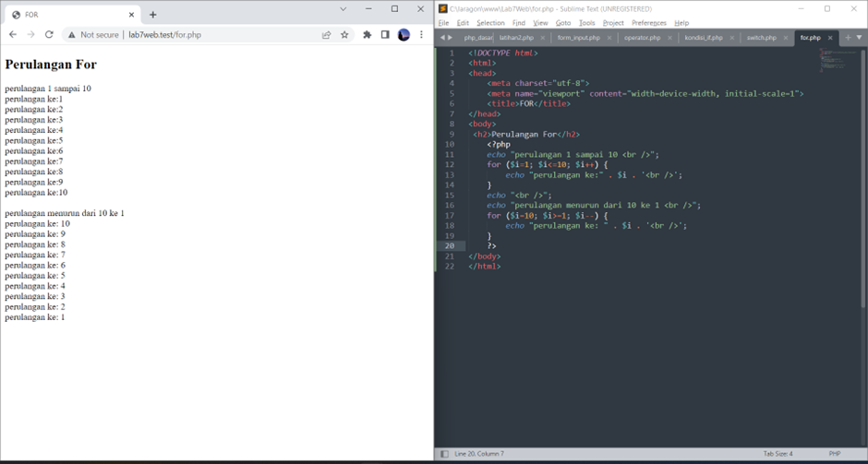Viewport: 868px width, 464px height.
Task: Close form_input.php tab
Action: (x=609, y=38)
